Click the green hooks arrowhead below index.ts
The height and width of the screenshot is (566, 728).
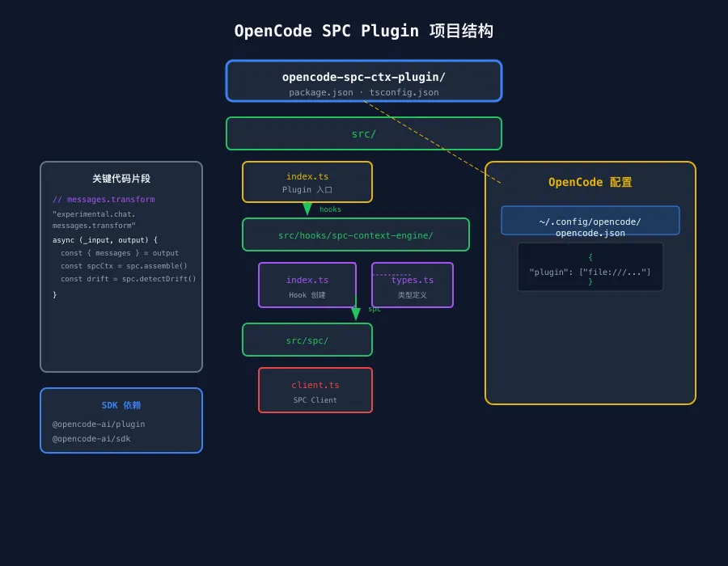click(x=307, y=209)
